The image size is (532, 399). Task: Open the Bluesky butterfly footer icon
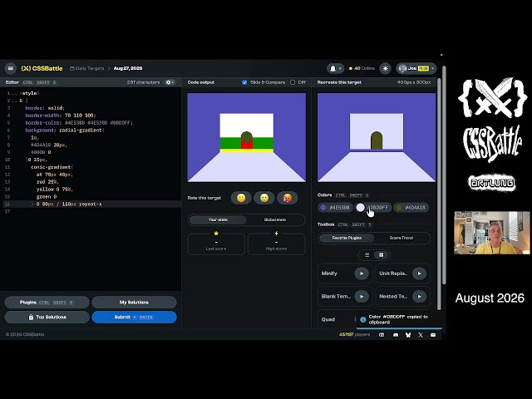408,335
